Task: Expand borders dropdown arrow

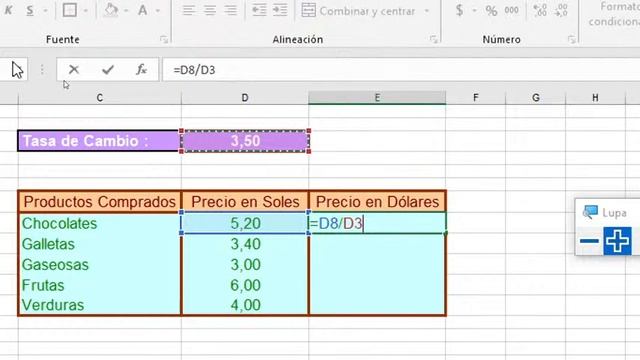Action: 85,10
